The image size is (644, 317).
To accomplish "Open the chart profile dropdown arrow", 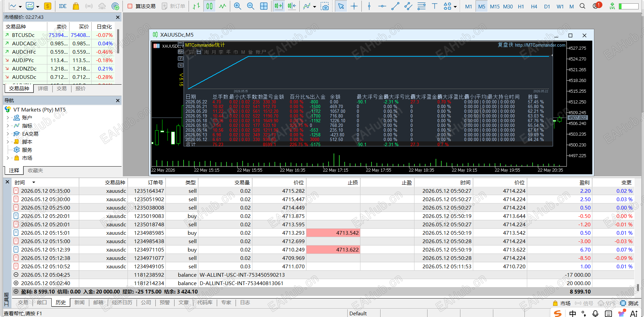I will (x=38, y=6).
